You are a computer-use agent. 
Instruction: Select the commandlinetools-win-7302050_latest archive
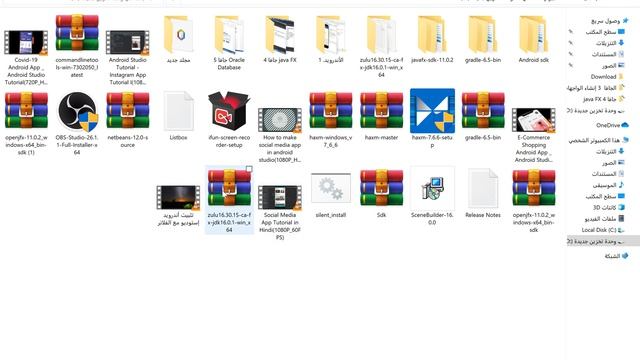(x=77, y=46)
